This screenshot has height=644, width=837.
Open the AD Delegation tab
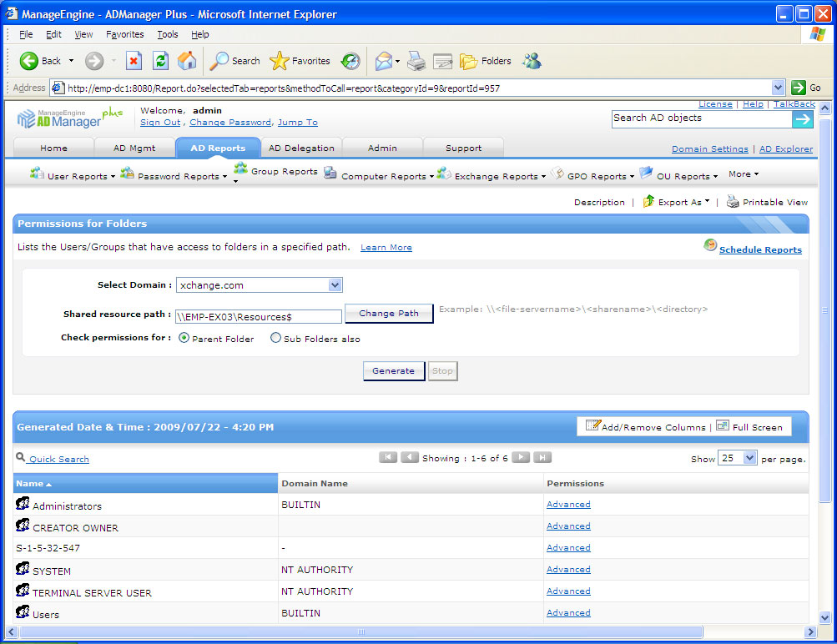[x=301, y=148]
